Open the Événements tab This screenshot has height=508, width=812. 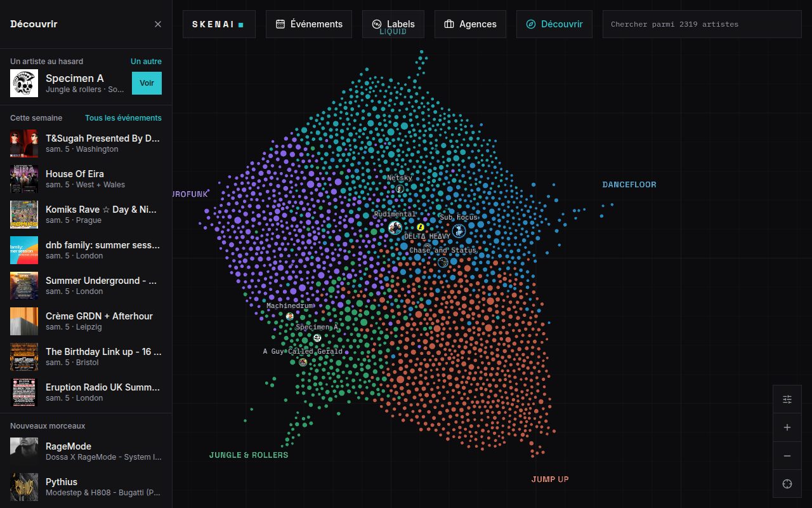pos(309,24)
